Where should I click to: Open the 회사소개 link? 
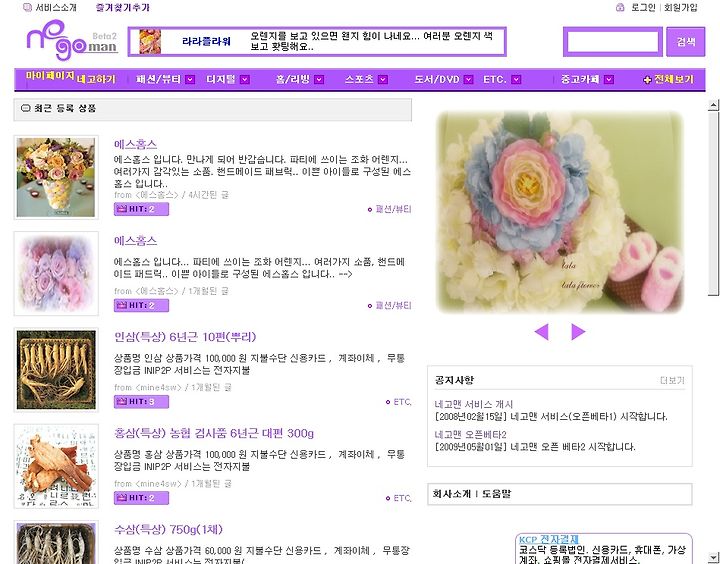click(x=451, y=494)
